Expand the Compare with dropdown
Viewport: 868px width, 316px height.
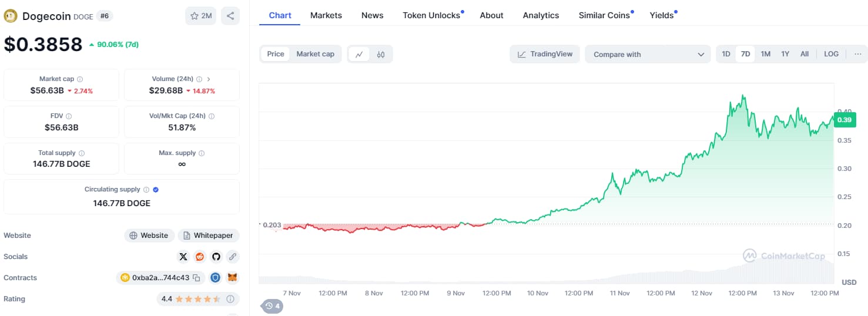(648, 54)
